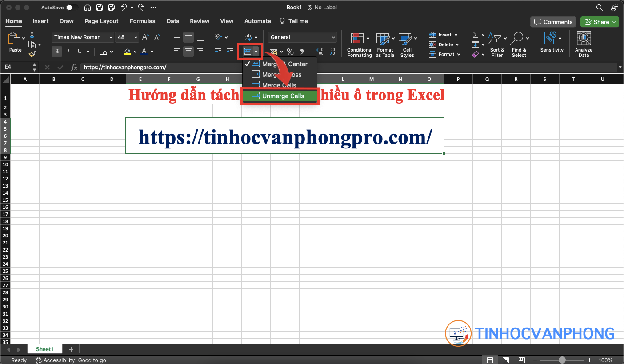The image size is (624, 364).
Task: Click the Format cells button
Action: [444, 54]
